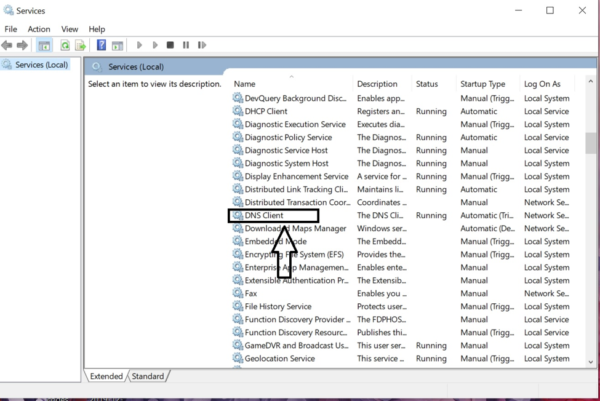Open the blue Help toolbar icon
The width and height of the screenshot is (600, 401).
pyautogui.click(x=101, y=45)
